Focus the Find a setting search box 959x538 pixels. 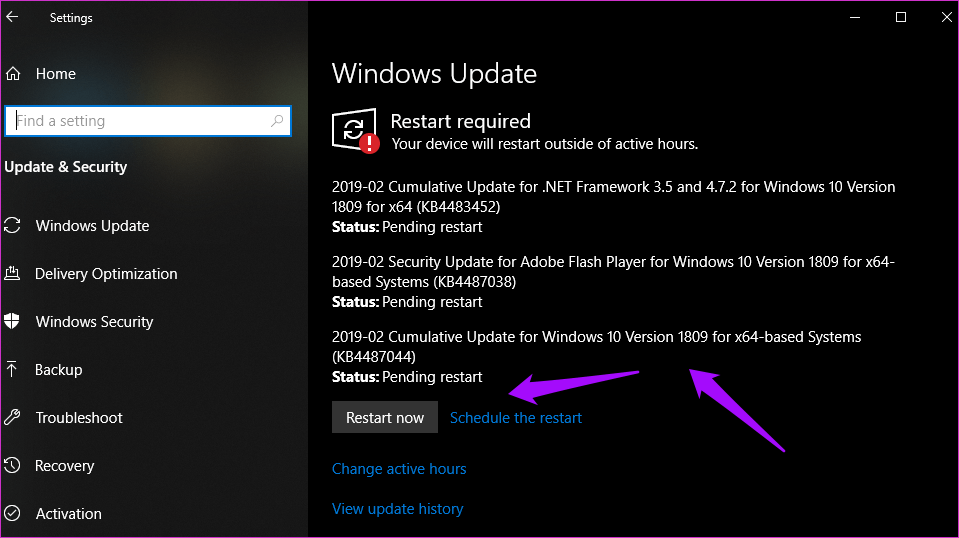click(140, 121)
